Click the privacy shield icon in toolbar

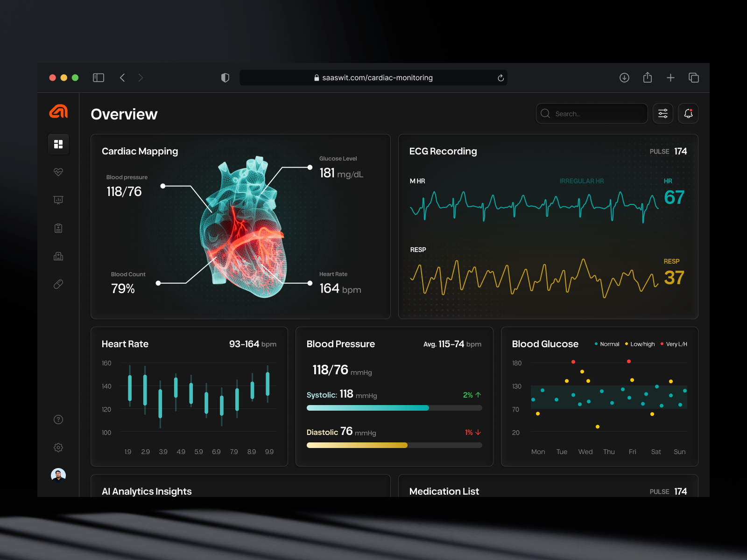[x=225, y=78]
